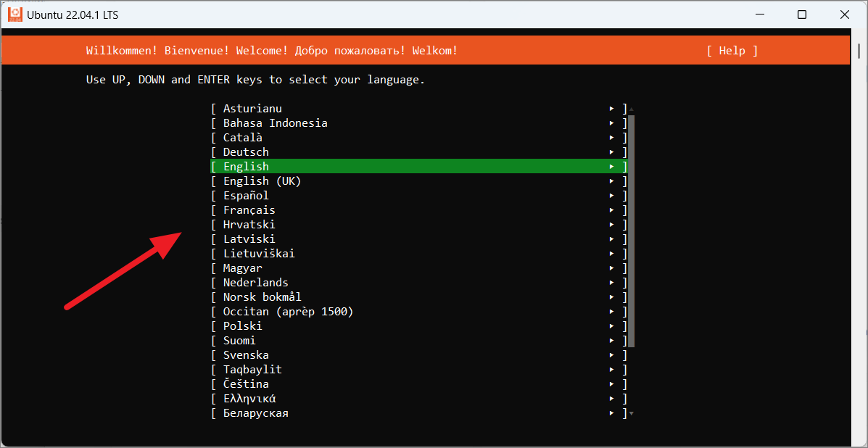Screen dimensions: 868x448
Task: Pick Hrvatski in the language list
Action: pos(419,225)
